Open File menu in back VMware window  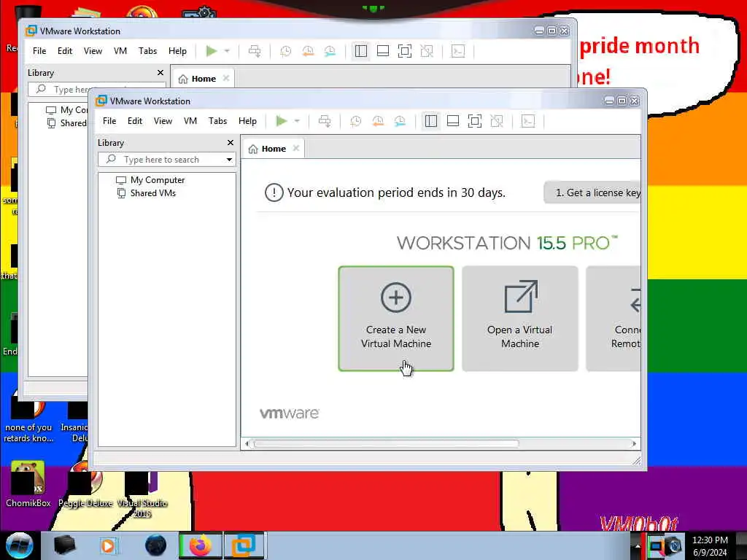click(39, 51)
